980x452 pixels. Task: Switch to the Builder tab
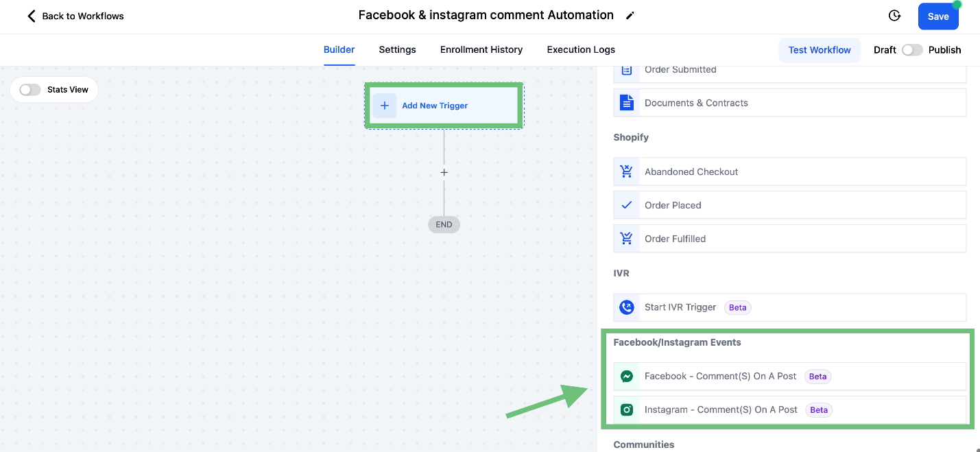click(x=339, y=50)
